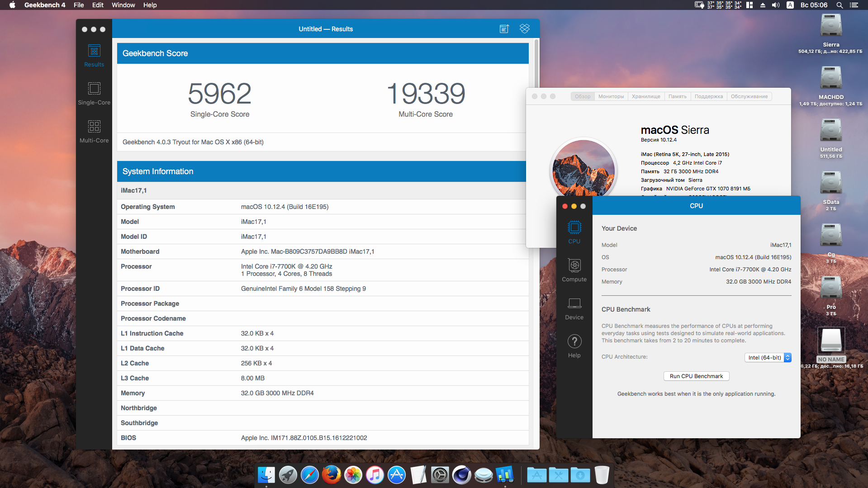
Task: Open TextEdit from the dock
Action: 418,475
